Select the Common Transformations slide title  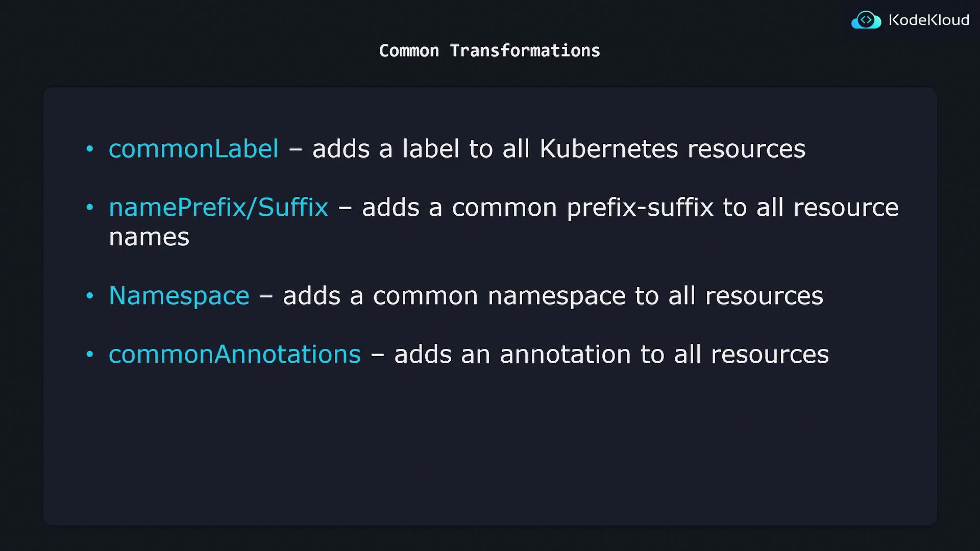click(489, 51)
